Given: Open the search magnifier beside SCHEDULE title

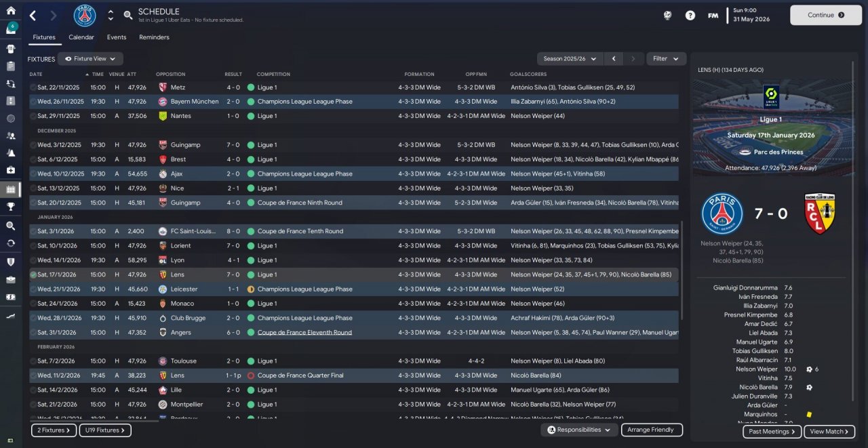Looking at the screenshot, I should pyautogui.click(x=128, y=15).
